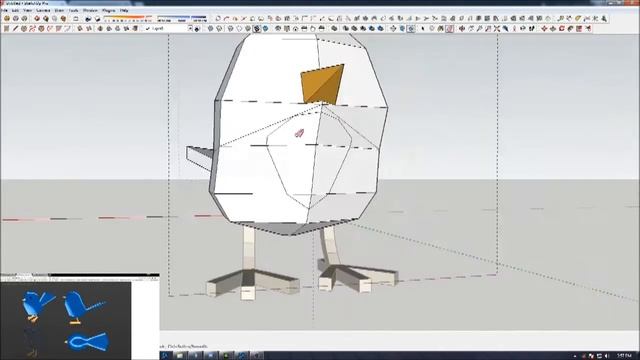
Task: Open the File menu
Action: (x=4, y=10)
